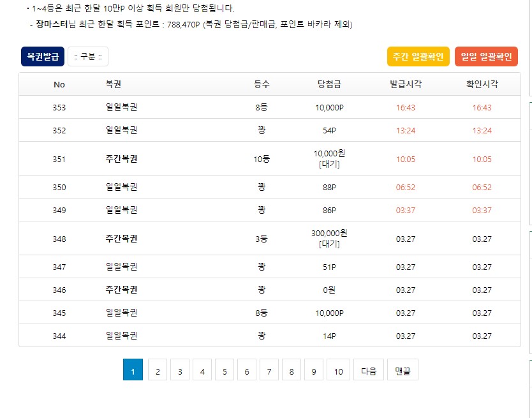This screenshot has width=532, height=418.
Task: Click 꽝 rank in row 352
Action: [x=262, y=130]
